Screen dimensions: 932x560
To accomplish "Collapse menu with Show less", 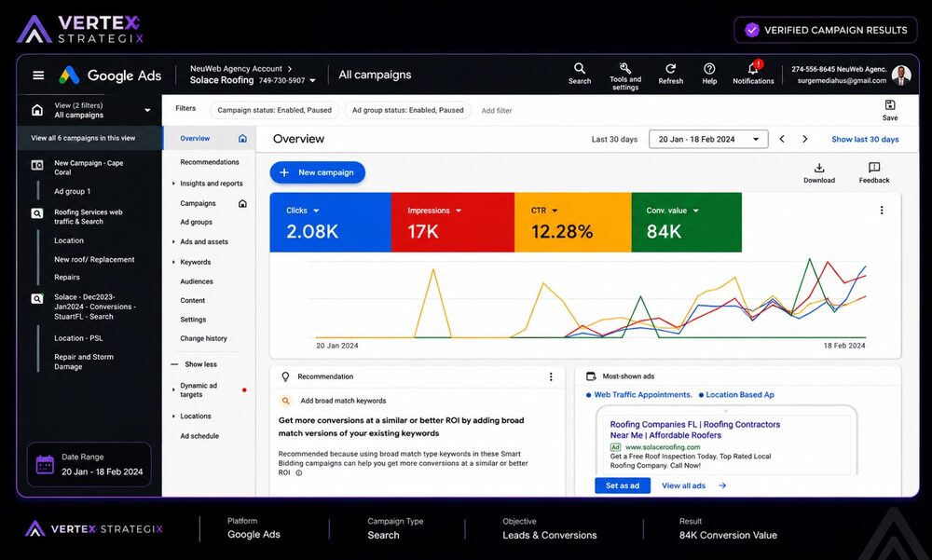I will point(195,364).
